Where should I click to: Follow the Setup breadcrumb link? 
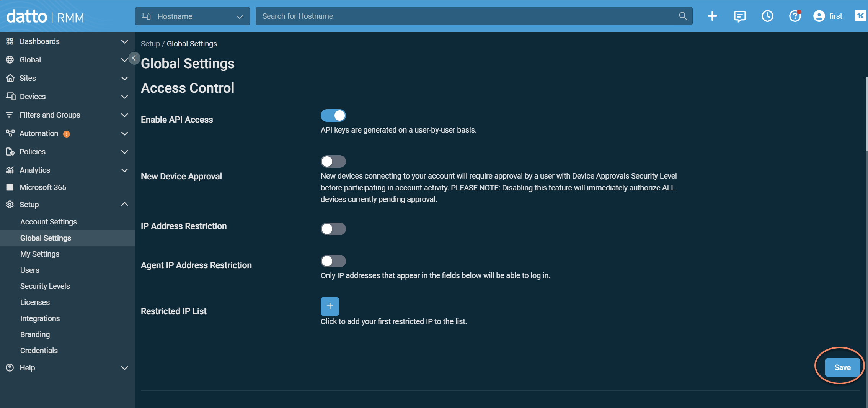150,44
